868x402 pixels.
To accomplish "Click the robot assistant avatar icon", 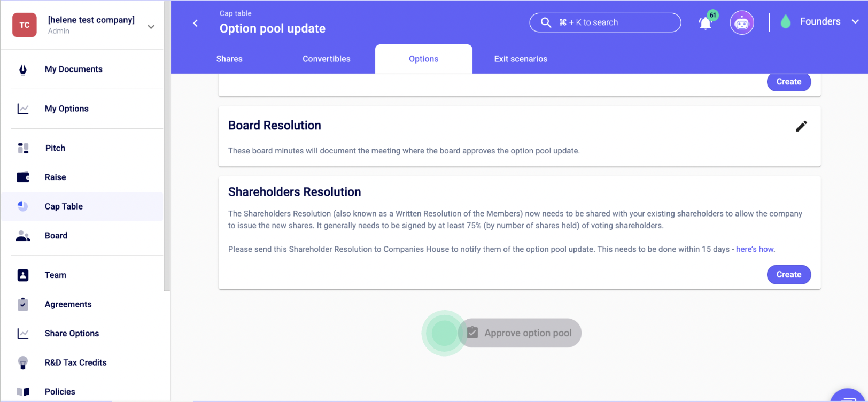I will pyautogui.click(x=742, y=22).
